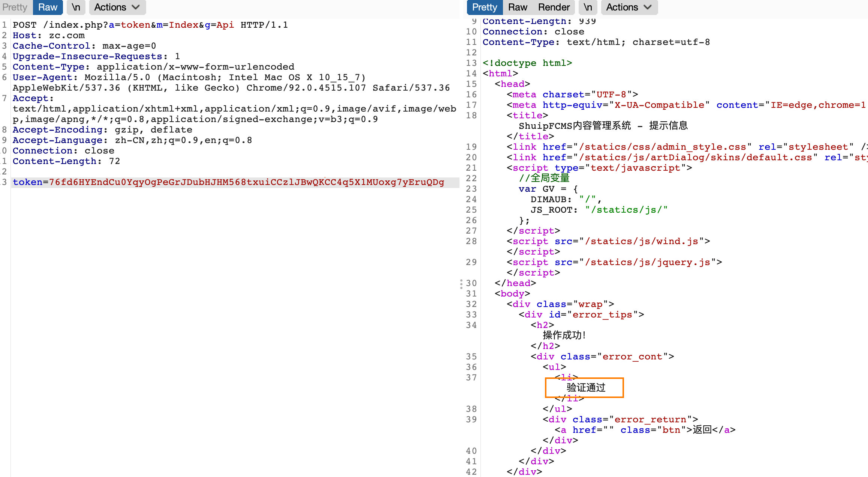Click the 'token' parameter name in body
The width and height of the screenshot is (868, 477).
pyautogui.click(x=28, y=182)
